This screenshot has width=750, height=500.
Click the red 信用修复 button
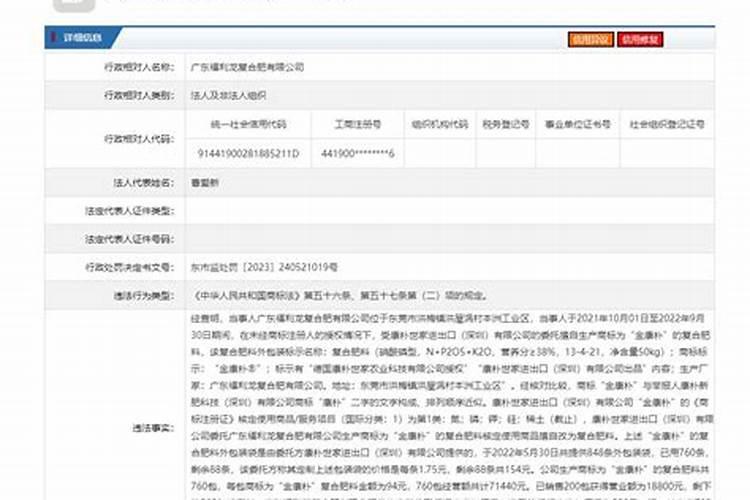(x=640, y=39)
